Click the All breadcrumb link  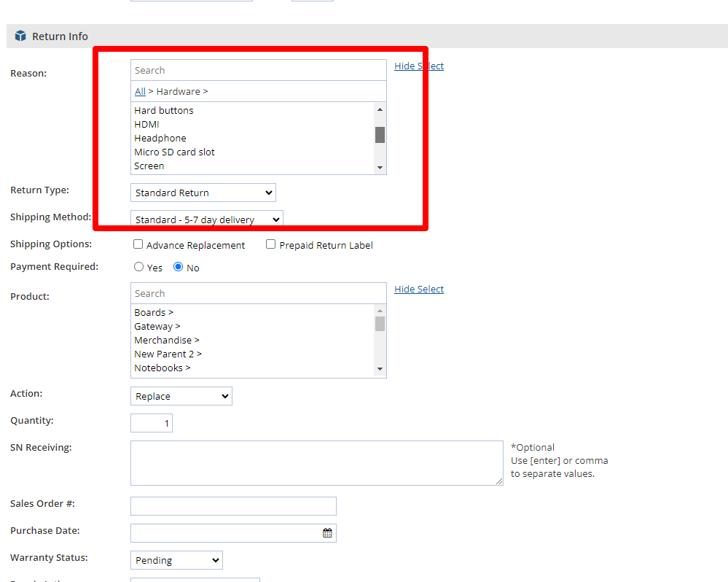(x=140, y=91)
